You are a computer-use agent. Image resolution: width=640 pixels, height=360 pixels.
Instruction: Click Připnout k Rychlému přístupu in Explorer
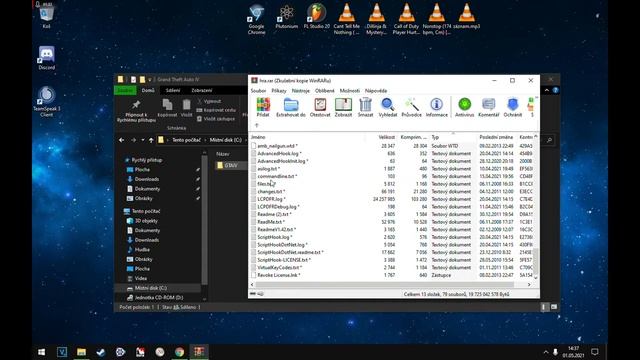point(136,111)
